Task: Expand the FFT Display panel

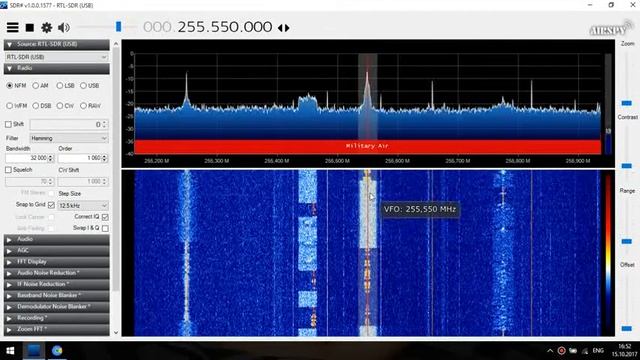Action: (57, 262)
